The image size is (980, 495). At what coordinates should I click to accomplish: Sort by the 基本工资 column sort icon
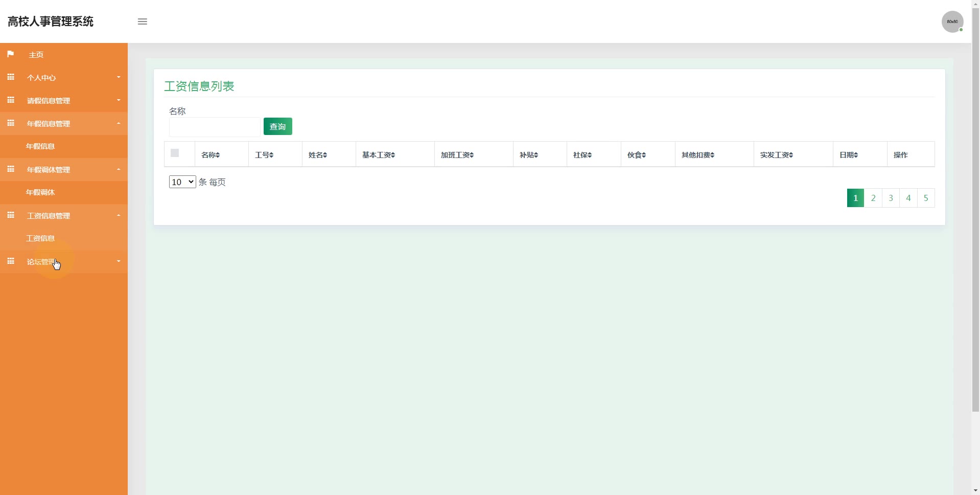point(393,155)
